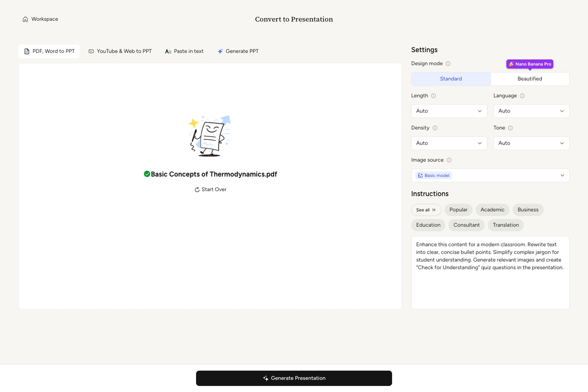The image size is (588, 392).
Task: Click Start Over to reupload
Action: click(x=211, y=190)
